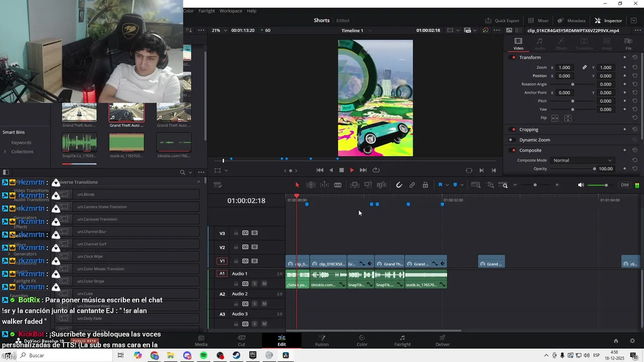Toggle Loop playback in the viewer
The width and height of the screenshot is (644, 362).
376,170
